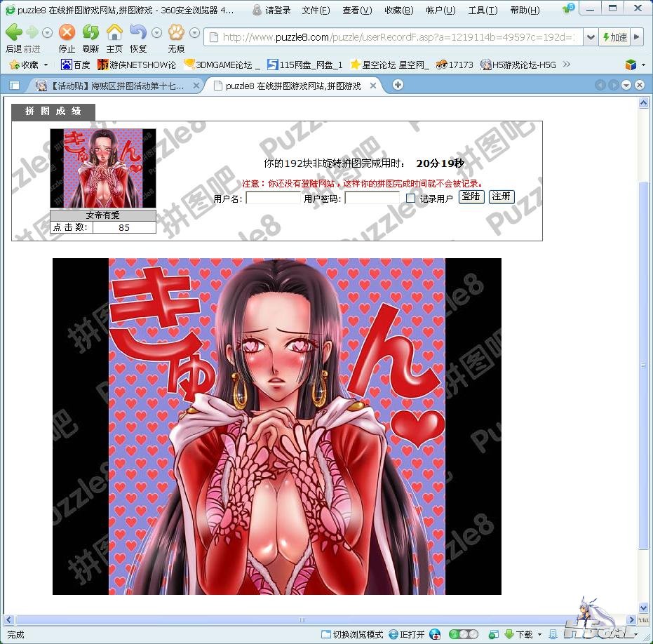653x644 pixels.
Task: Go to the home page icon
Action: pos(114,33)
